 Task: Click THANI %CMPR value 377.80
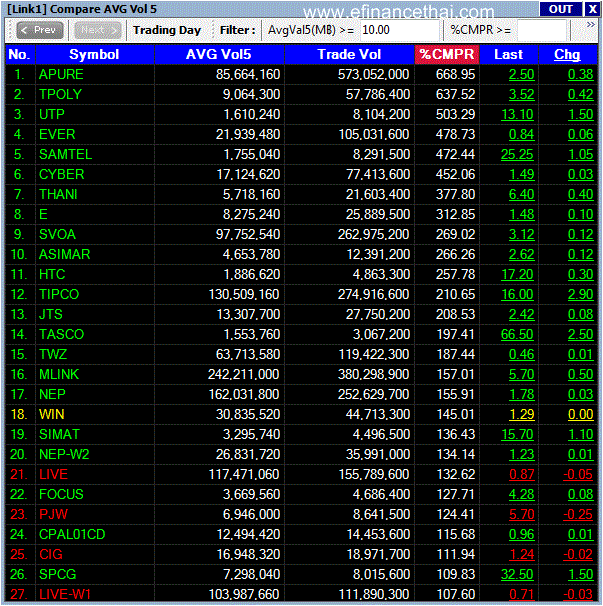(455, 194)
